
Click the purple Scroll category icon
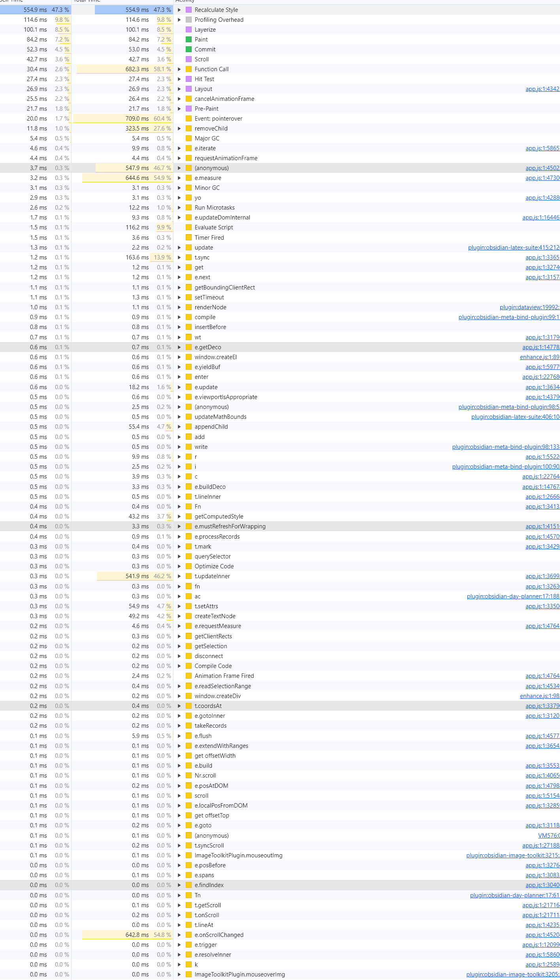(189, 59)
